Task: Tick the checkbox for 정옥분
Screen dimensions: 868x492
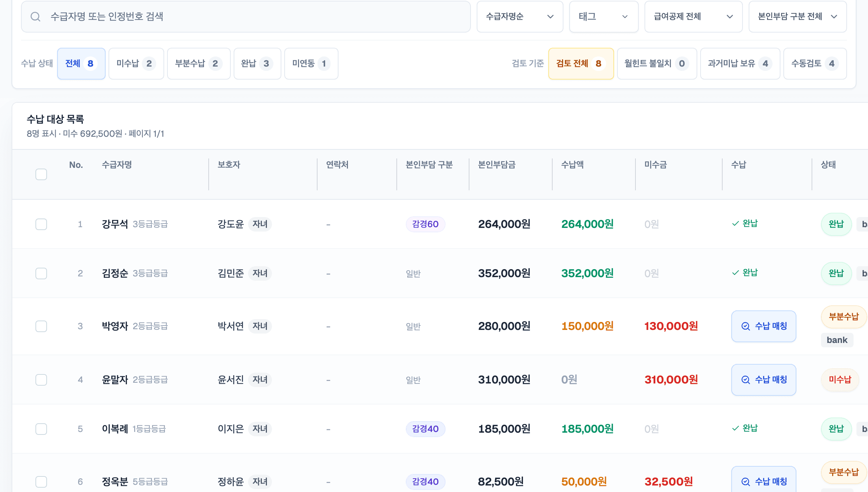Action: pos(41,482)
